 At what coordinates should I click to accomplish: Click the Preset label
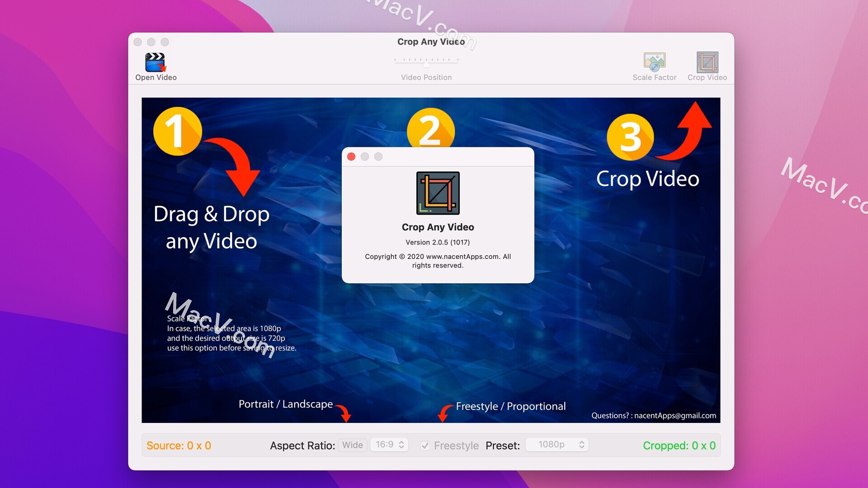point(503,446)
